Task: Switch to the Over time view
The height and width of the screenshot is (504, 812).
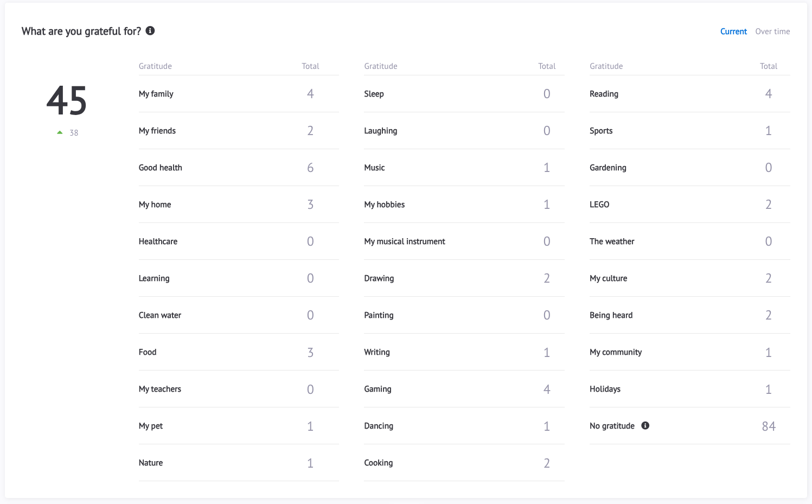Action: click(x=772, y=31)
